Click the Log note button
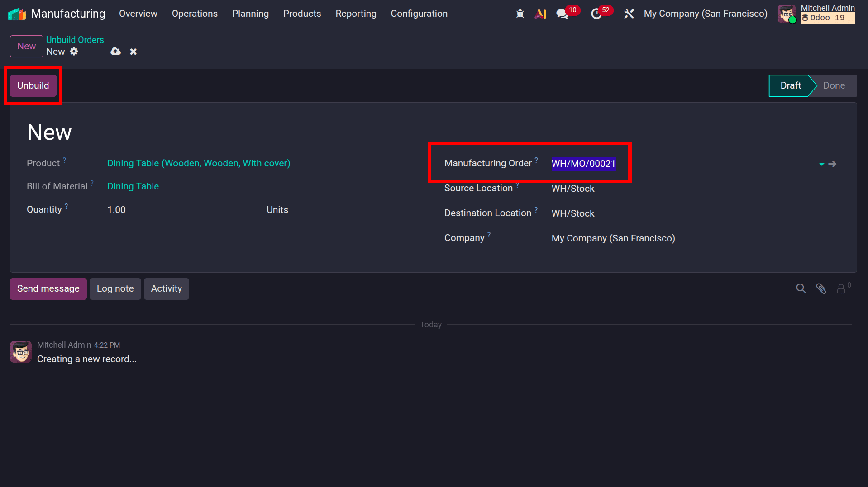This screenshot has height=487, width=868. 115,288
